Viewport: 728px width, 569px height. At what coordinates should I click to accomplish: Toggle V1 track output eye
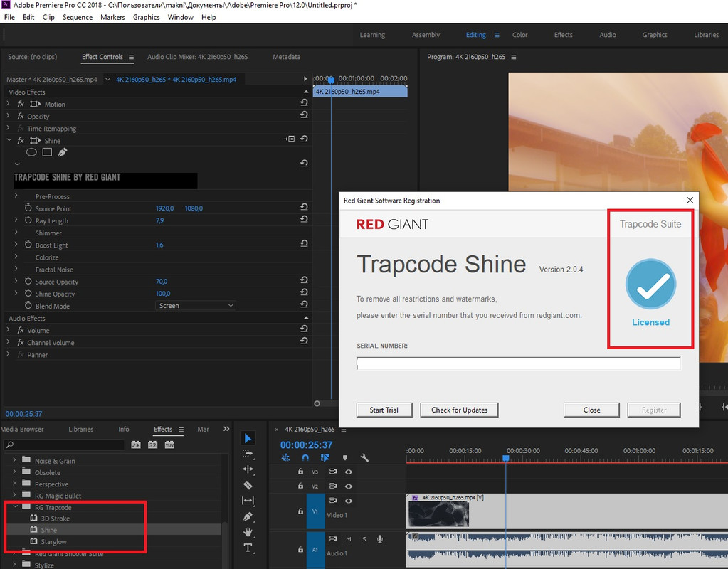click(348, 501)
